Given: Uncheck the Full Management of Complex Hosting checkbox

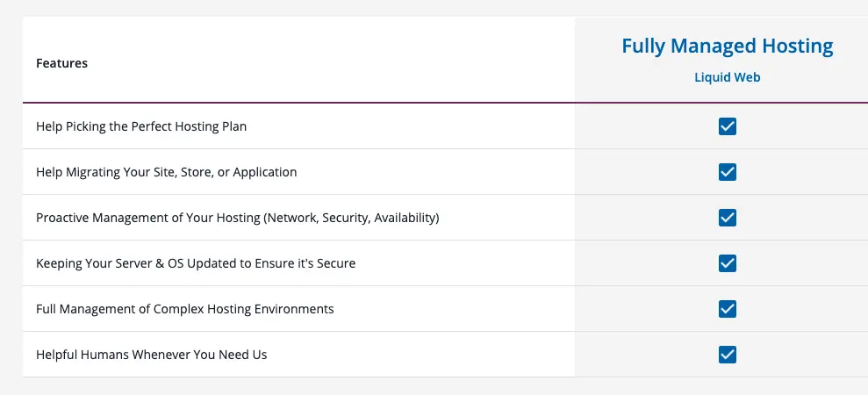Looking at the screenshot, I should tap(728, 309).
